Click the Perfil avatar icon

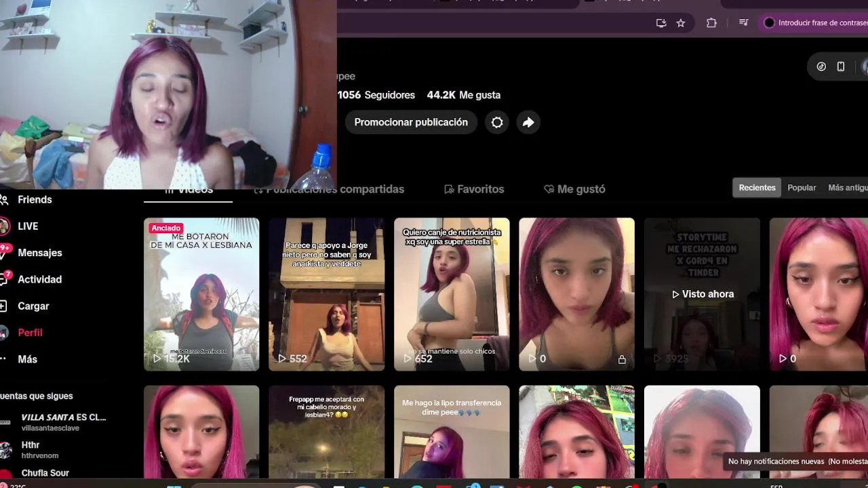[x=4, y=332]
